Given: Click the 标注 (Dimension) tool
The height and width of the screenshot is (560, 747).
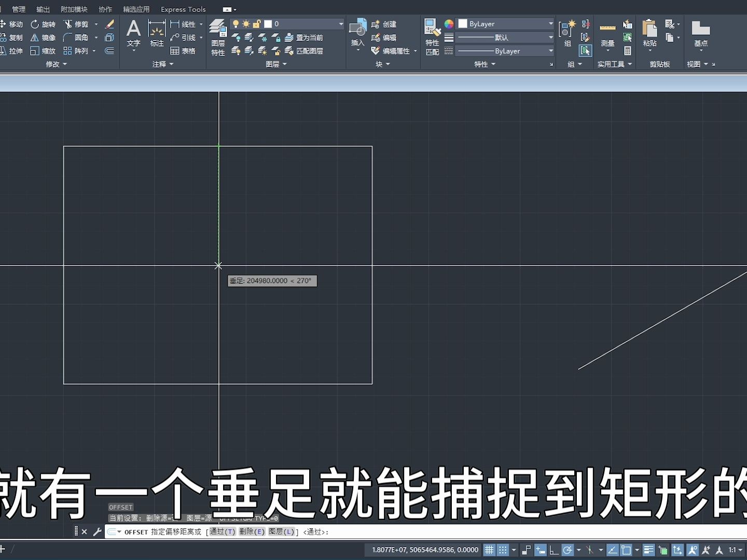Looking at the screenshot, I should coord(156,32).
